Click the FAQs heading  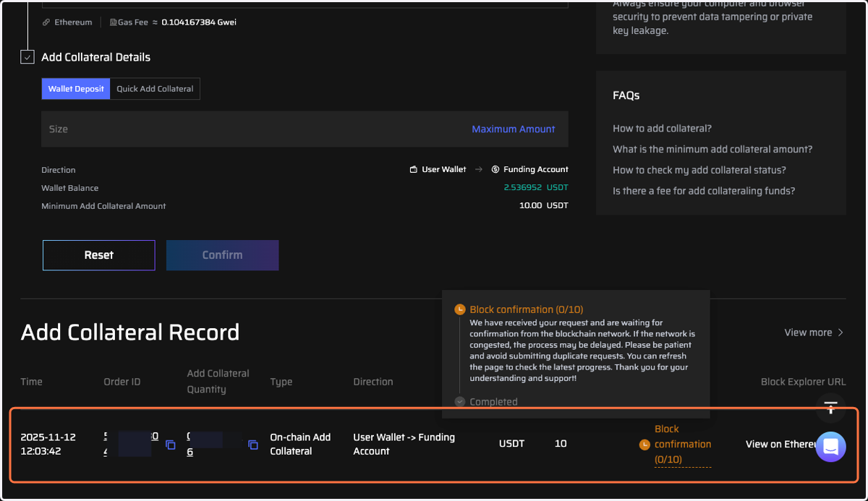626,95
